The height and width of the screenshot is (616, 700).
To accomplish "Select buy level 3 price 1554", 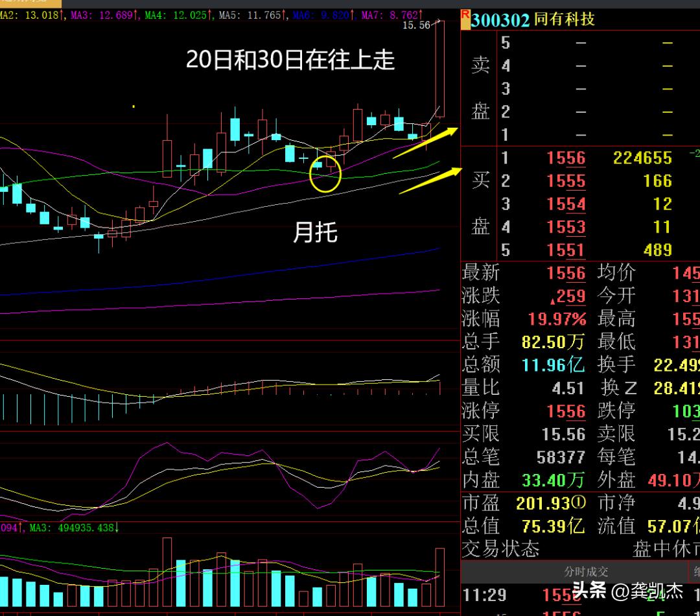I will [566, 204].
